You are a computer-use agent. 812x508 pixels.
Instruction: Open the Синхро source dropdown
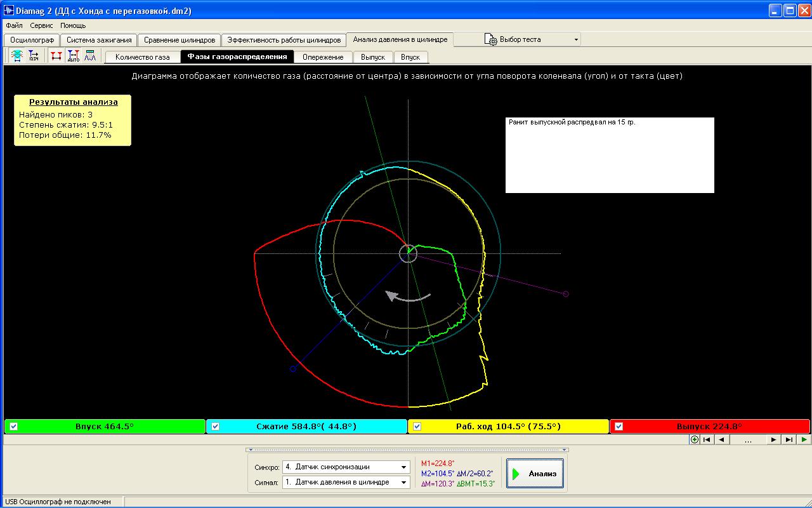coord(404,467)
